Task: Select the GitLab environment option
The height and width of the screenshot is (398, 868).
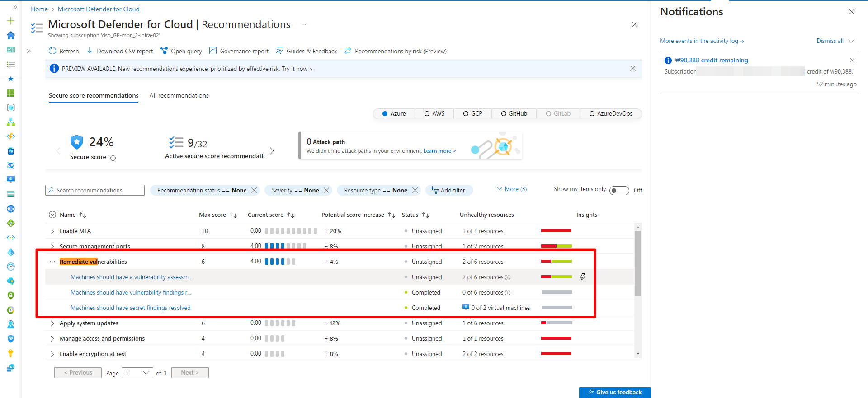Action: (558, 113)
